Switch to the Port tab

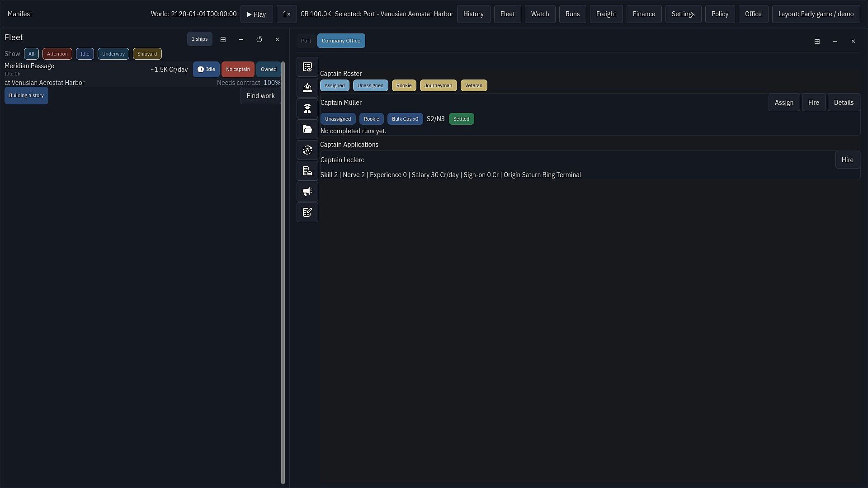[x=306, y=41]
